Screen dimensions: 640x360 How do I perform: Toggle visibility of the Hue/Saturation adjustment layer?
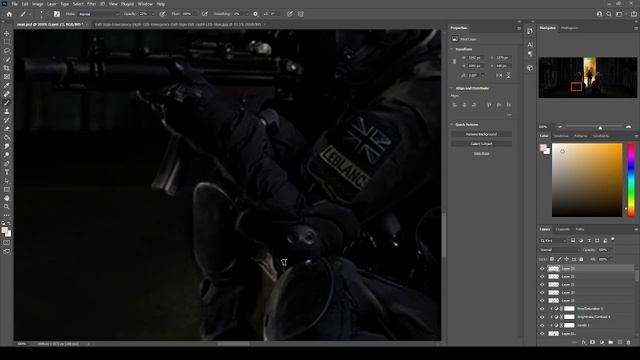click(542, 309)
